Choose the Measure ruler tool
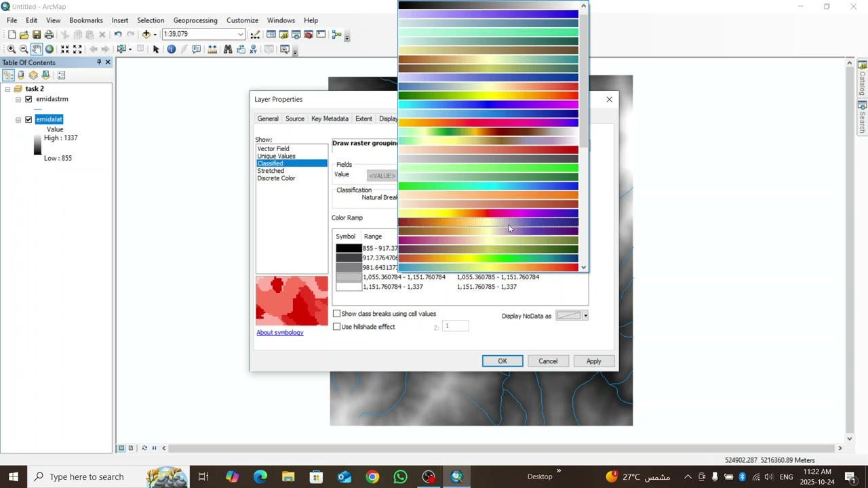Viewport: 868px width, 488px height. tap(212, 49)
